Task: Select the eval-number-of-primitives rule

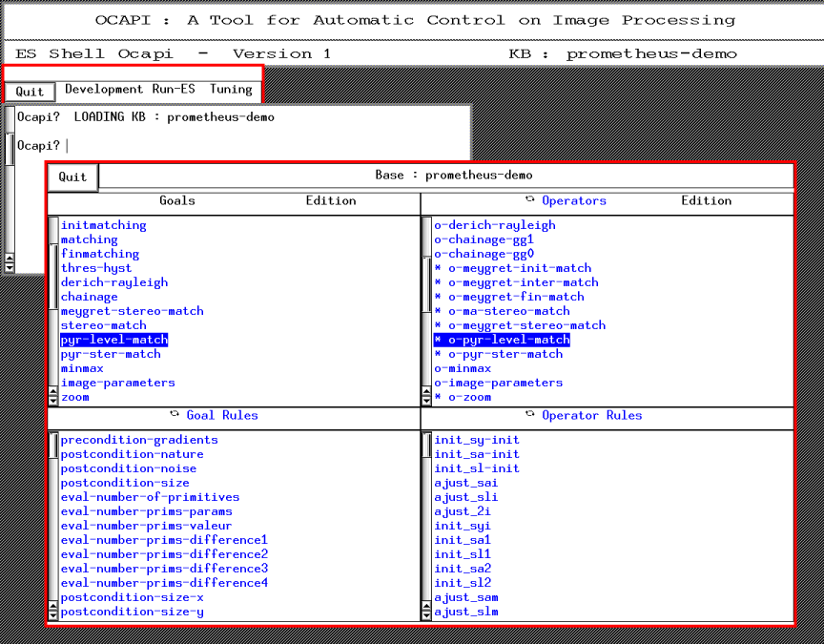Action: coord(150,497)
